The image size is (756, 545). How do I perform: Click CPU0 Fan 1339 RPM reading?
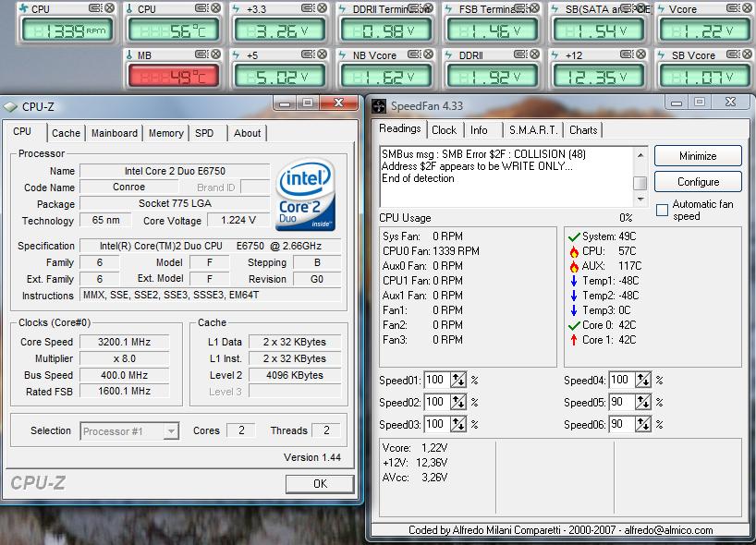click(431, 251)
